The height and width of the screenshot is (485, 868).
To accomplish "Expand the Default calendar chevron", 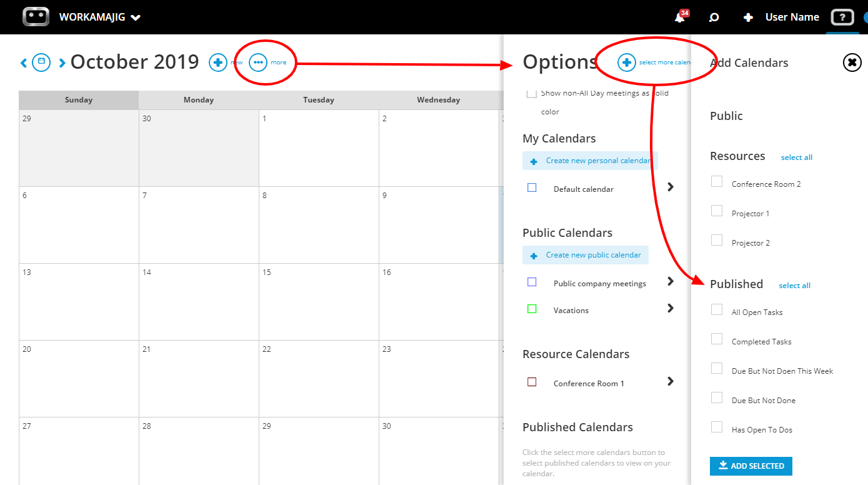I will (x=671, y=187).
